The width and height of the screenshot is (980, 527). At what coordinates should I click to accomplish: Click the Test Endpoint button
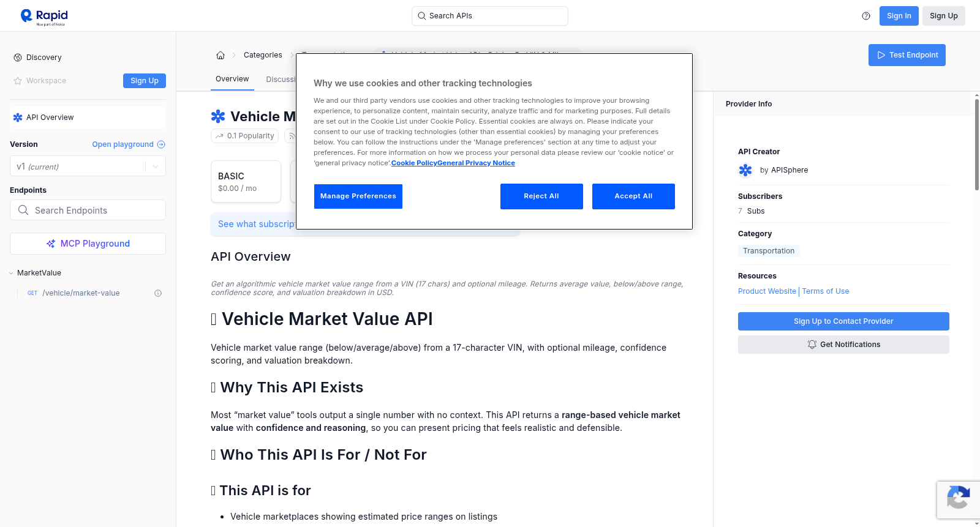[907, 55]
